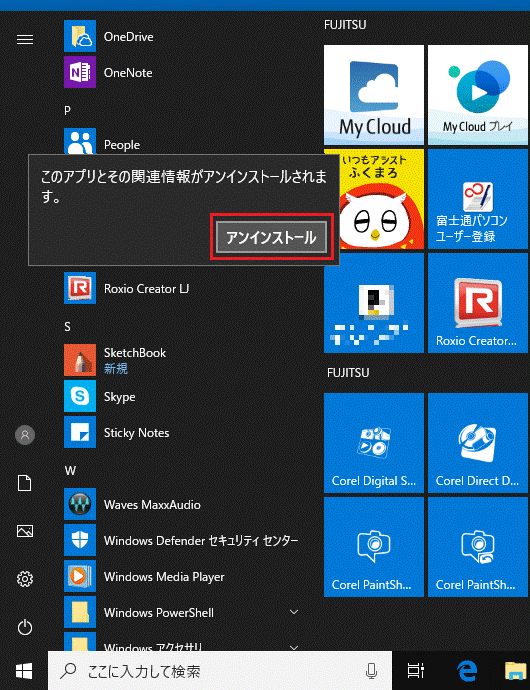
Task: Click the Power button icon
Action: [x=25, y=627]
